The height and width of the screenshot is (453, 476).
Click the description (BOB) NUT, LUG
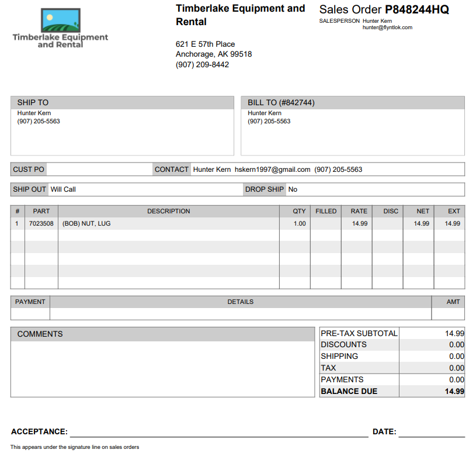pyautogui.click(x=86, y=224)
